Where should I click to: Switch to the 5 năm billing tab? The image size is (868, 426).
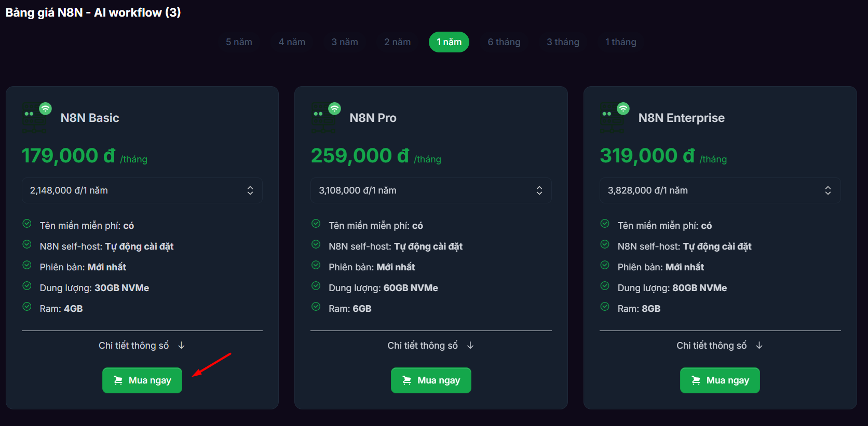click(x=239, y=42)
